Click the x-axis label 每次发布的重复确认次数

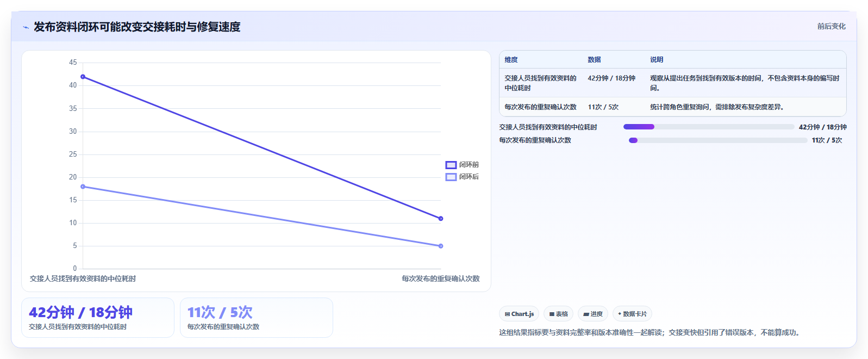pyautogui.click(x=441, y=278)
